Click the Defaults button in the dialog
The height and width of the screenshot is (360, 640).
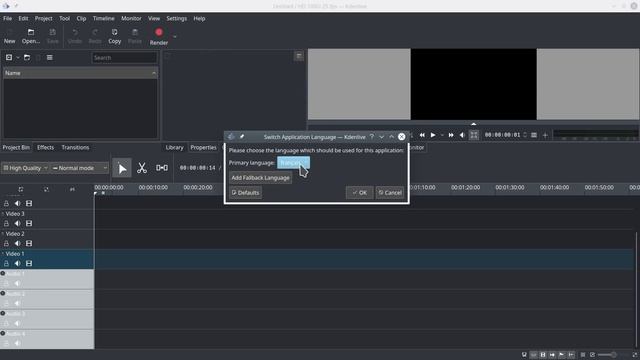[x=245, y=193]
